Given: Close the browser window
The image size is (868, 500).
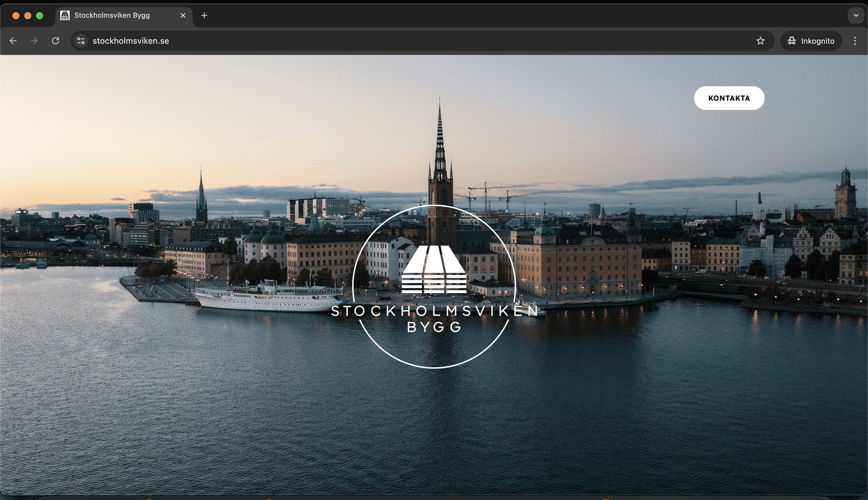Looking at the screenshot, I should 16,15.
